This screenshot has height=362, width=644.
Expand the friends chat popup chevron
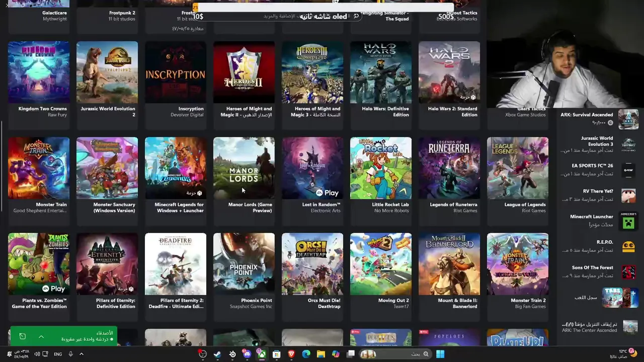pyautogui.click(x=41, y=336)
